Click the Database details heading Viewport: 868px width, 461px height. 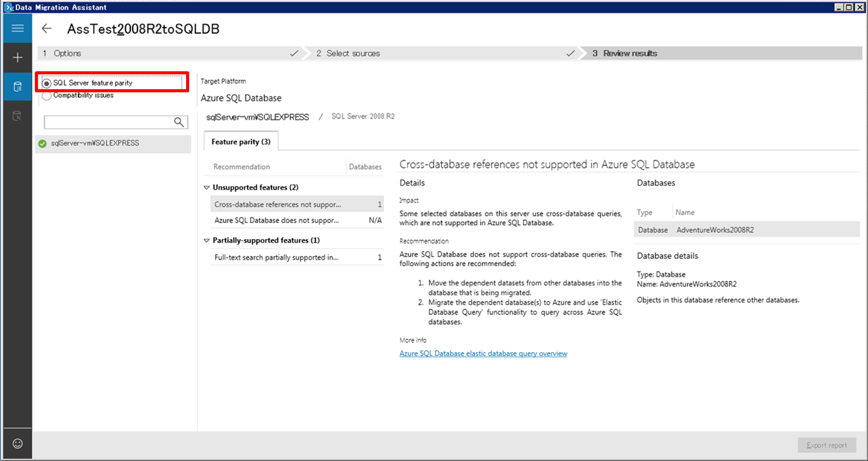click(x=668, y=256)
